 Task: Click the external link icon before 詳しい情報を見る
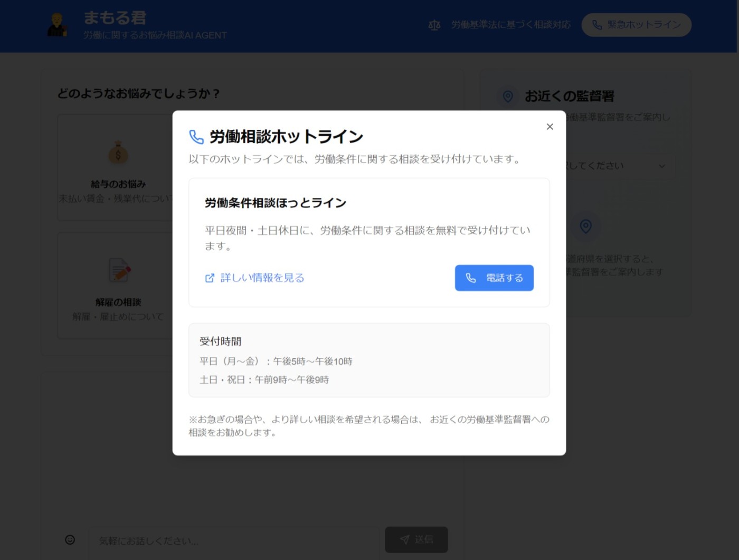point(210,278)
